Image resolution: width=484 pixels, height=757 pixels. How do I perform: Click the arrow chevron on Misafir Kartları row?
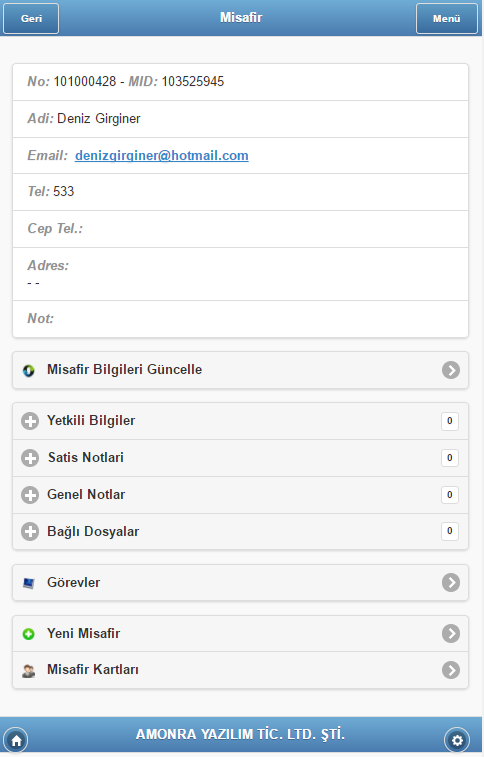(451, 670)
